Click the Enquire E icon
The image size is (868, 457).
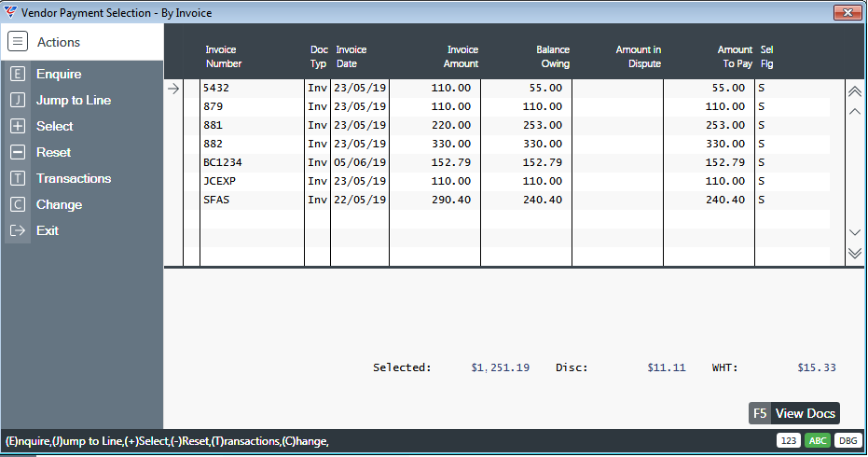pyautogui.click(x=18, y=74)
